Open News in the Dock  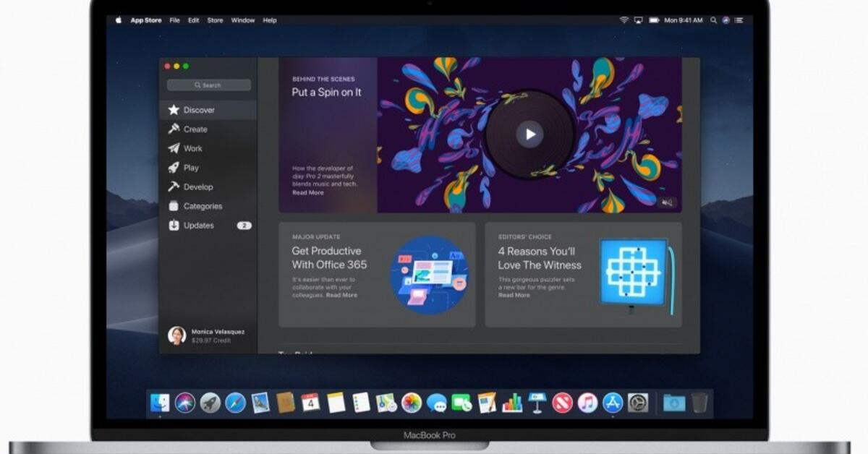coord(562,403)
